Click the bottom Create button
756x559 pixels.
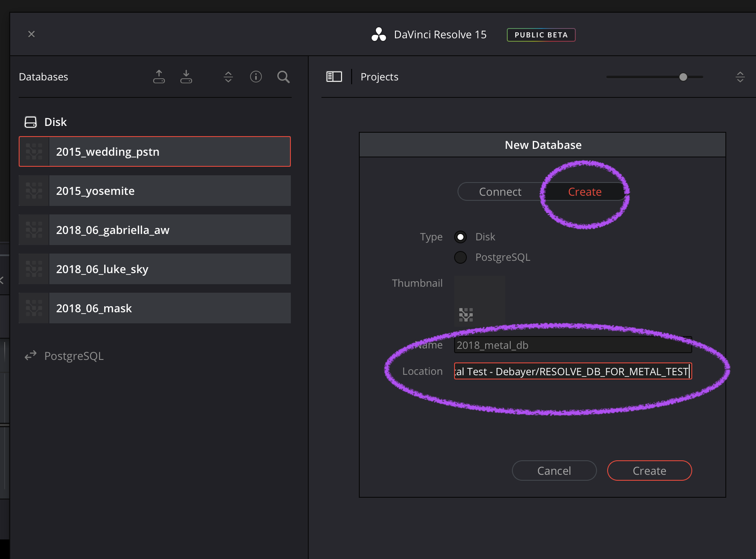[649, 471]
